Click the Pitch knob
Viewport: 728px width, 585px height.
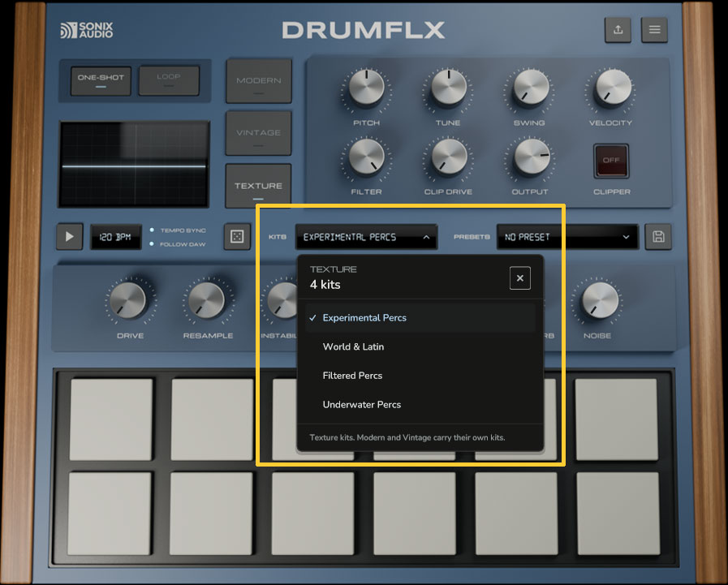tap(366, 88)
